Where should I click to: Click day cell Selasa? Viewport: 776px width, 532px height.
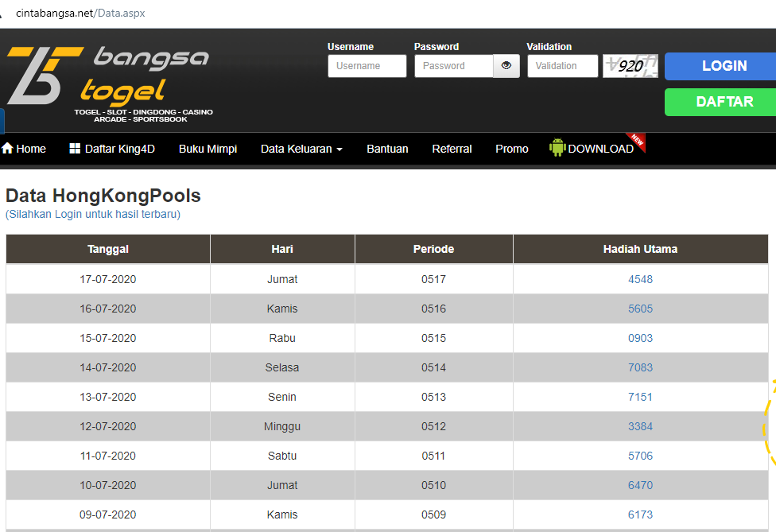click(282, 367)
